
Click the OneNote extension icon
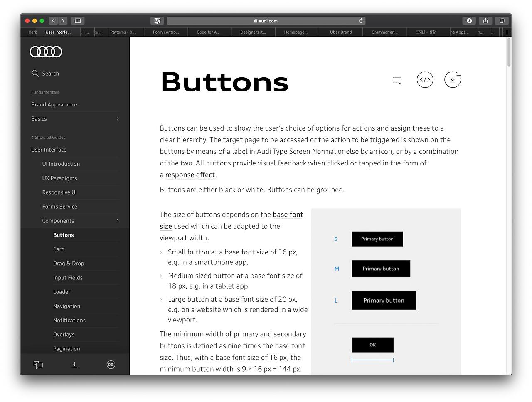pyautogui.click(x=157, y=21)
